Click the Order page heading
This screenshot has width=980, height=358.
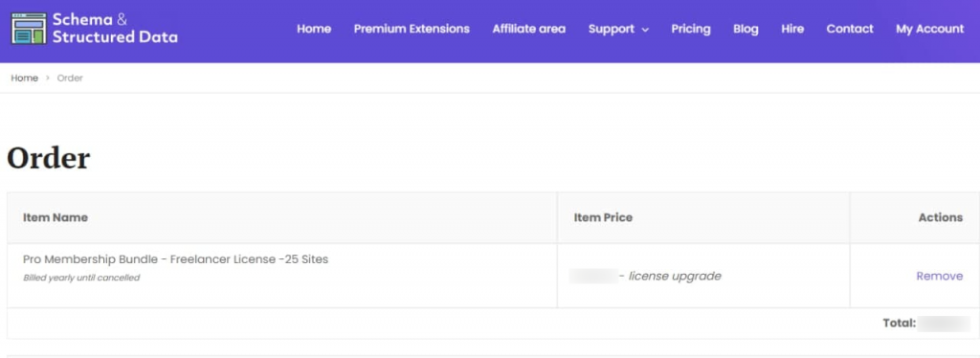point(48,158)
